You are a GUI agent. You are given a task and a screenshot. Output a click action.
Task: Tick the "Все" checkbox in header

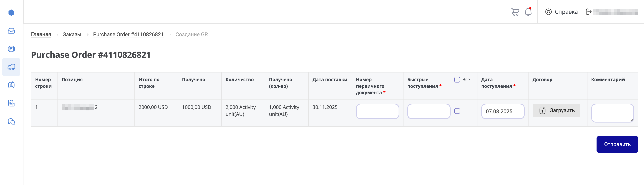tap(457, 80)
